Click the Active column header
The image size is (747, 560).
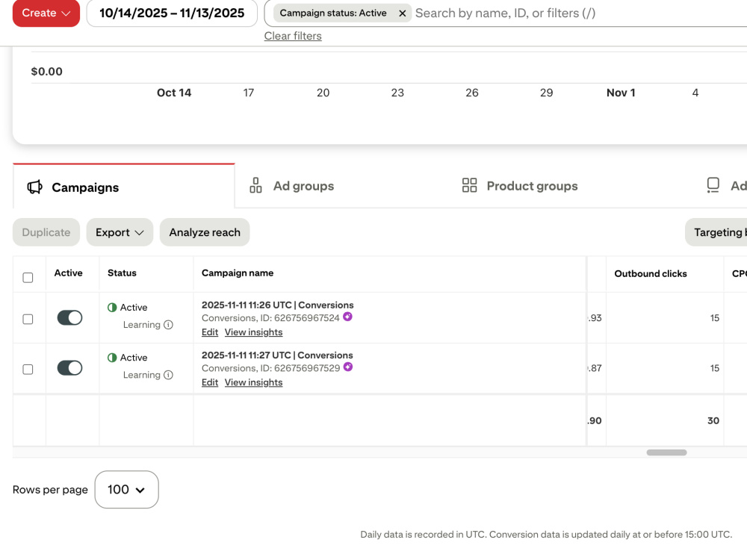click(x=68, y=273)
